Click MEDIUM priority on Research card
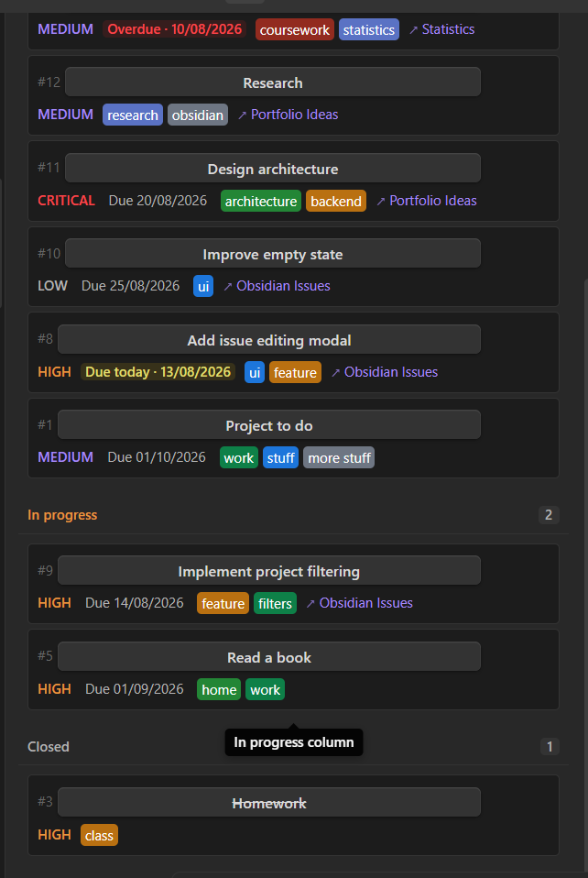 [65, 115]
